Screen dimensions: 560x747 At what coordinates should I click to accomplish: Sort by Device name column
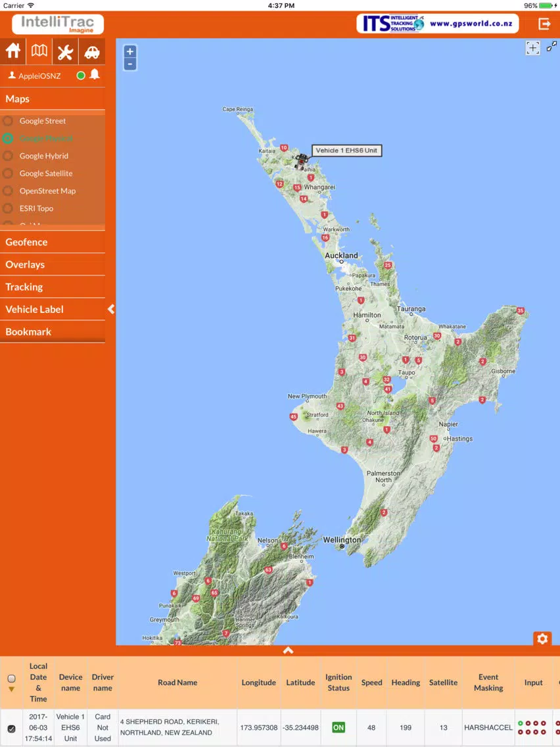pos(70,682)
